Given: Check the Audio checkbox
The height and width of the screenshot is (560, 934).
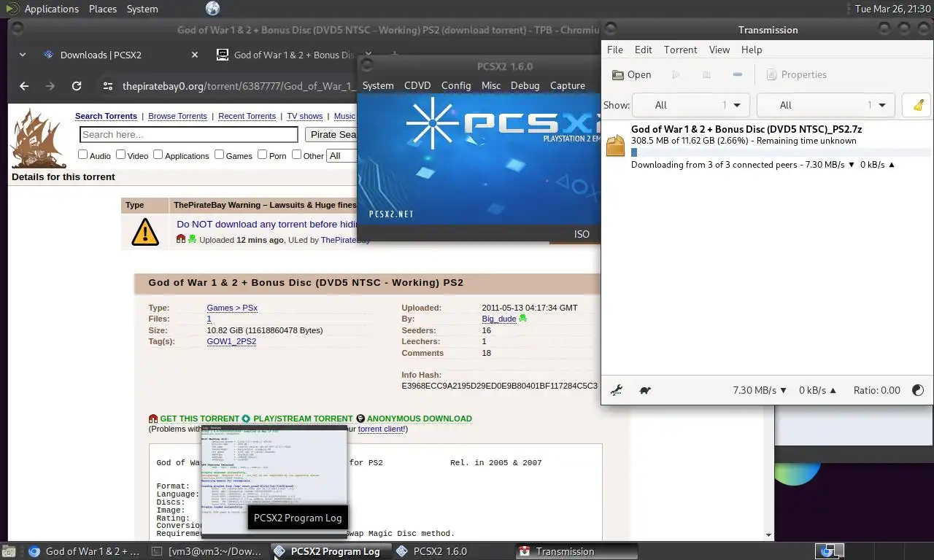Looking at the screenshot, I should [82, 155].
